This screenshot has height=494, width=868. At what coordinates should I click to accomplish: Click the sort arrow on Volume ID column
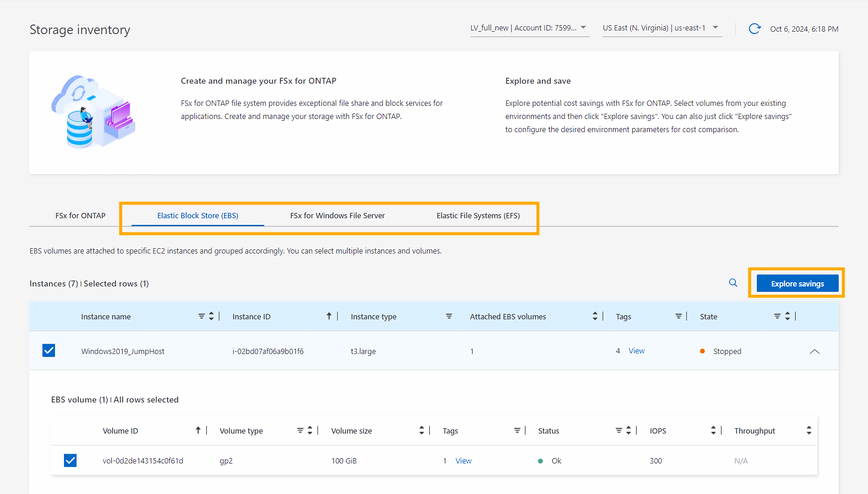tap(198, 430)
